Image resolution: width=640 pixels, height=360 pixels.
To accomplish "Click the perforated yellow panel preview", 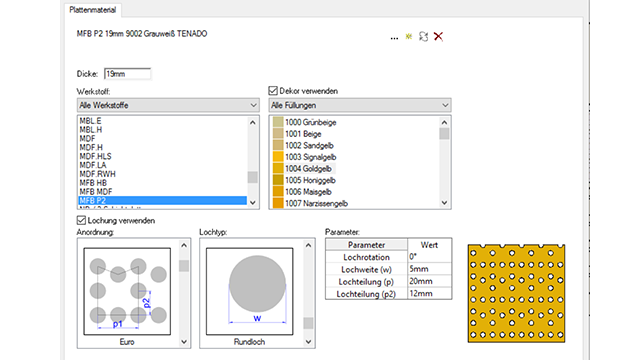I will [x=517, y=293].
